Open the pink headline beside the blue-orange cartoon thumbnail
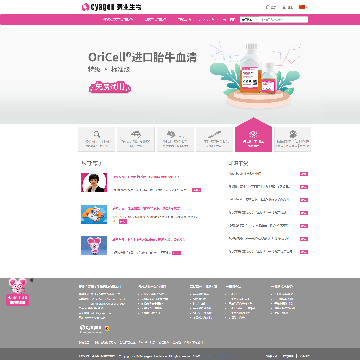Screen dimensions: 360x360 coord(146,209)
